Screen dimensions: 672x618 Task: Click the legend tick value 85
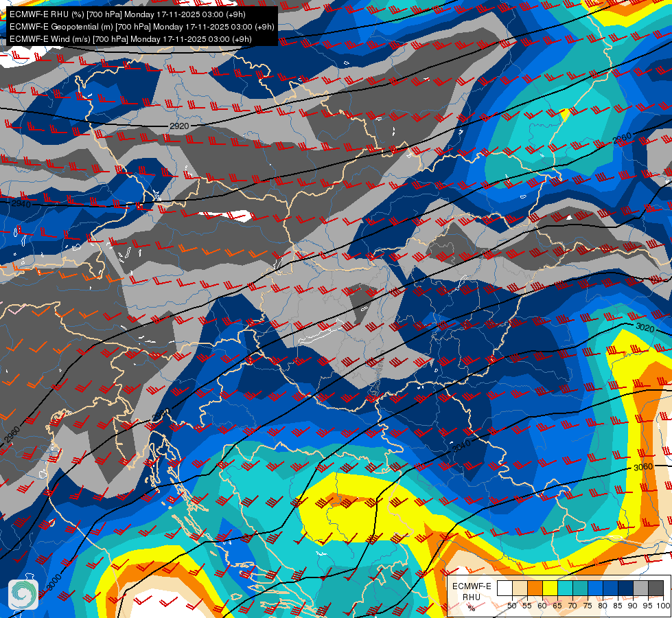[618, 606]
